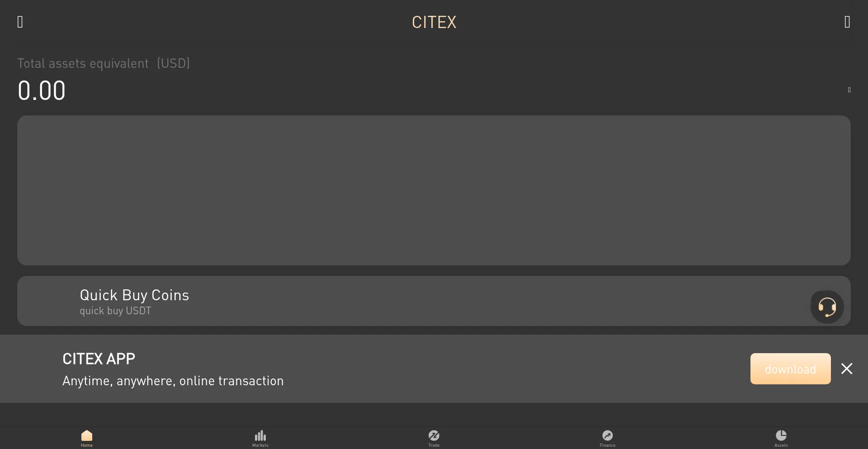Tap the CITEX APP heading in banner
Image resolution: width=868 pixels, height=449 pixels.
[98, 359]
